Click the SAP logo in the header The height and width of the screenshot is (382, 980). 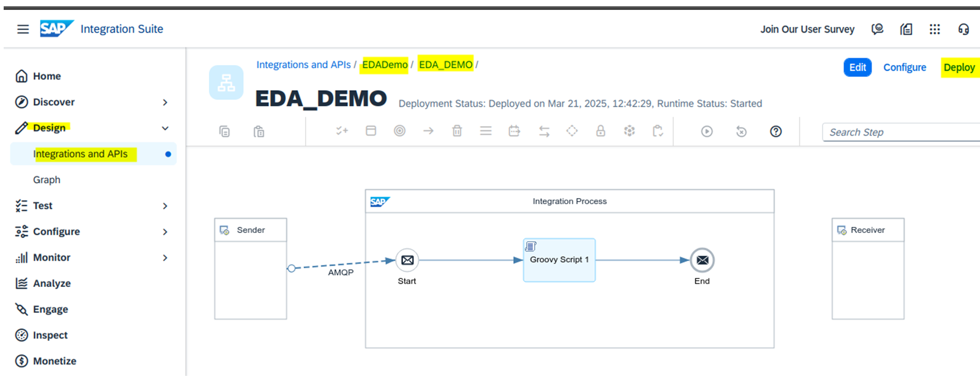pos(56,29)
